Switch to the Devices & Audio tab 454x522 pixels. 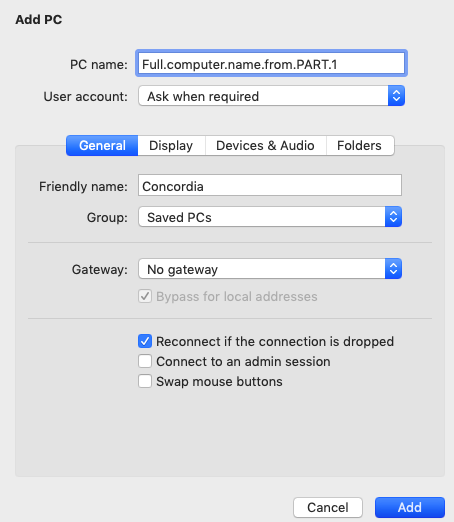[x=265, y=146]
